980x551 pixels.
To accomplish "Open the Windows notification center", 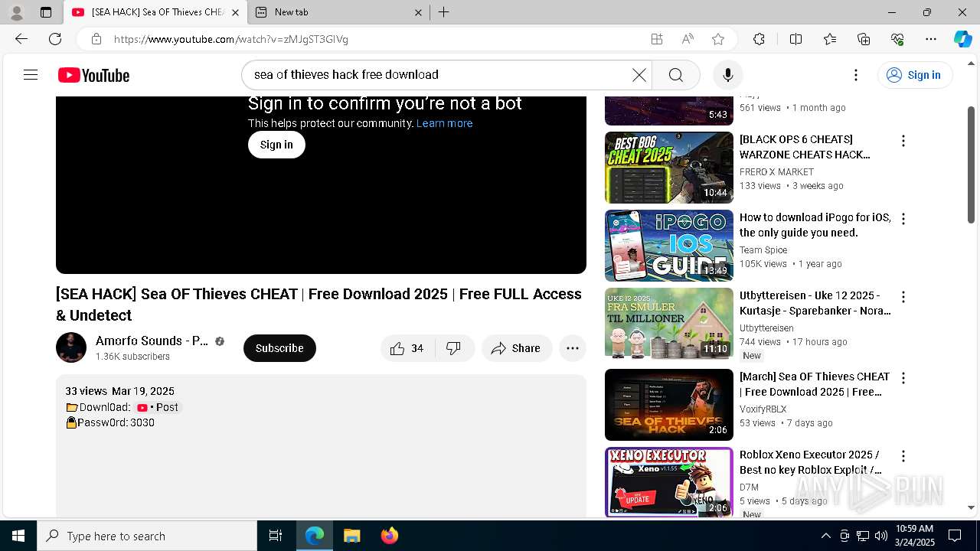I will point(955,536).
